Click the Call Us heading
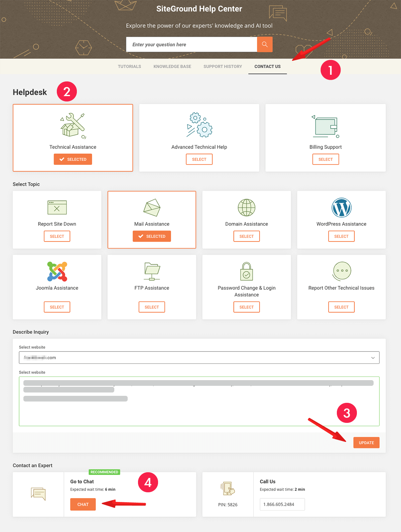This screenshot has height=532, width=401. pos(268,482)
